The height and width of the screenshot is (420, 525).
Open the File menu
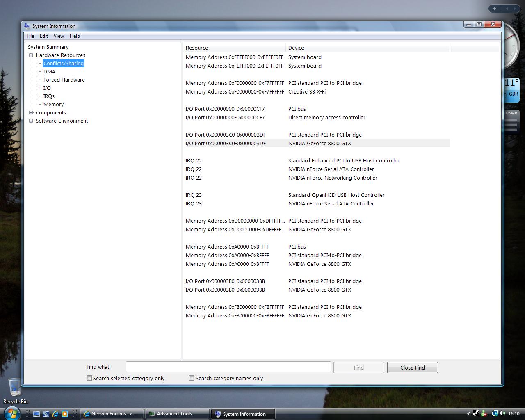click(30, 36)
